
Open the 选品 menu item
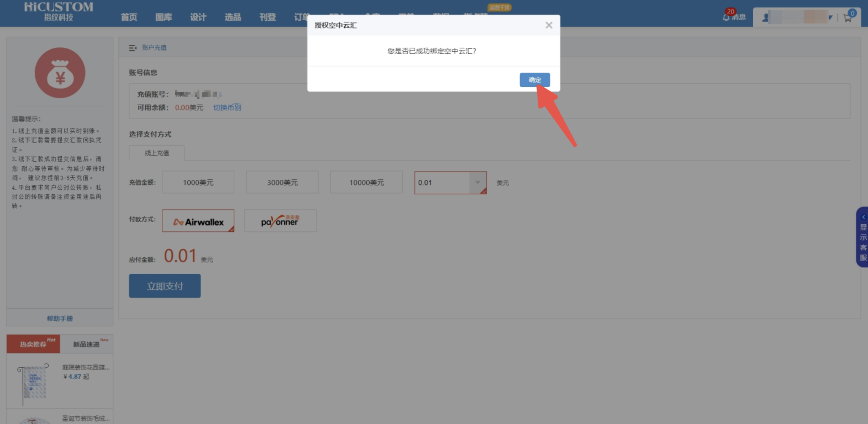click(233, 17)
